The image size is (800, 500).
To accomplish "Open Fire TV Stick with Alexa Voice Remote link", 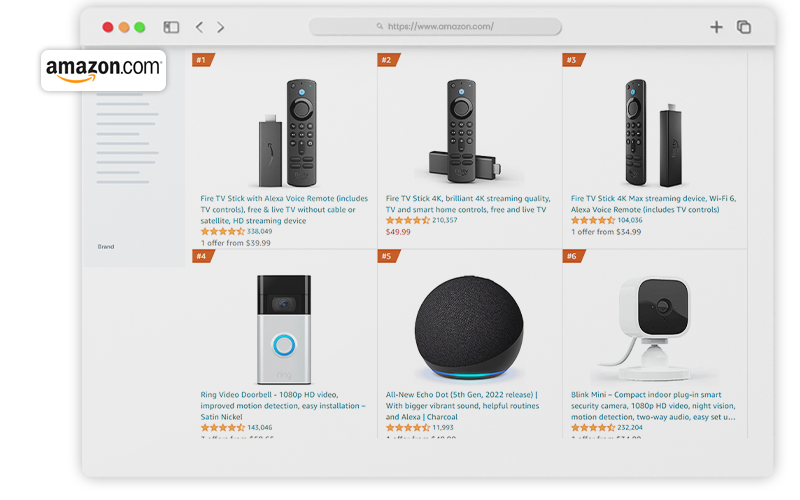I will [x=284, y=209].
